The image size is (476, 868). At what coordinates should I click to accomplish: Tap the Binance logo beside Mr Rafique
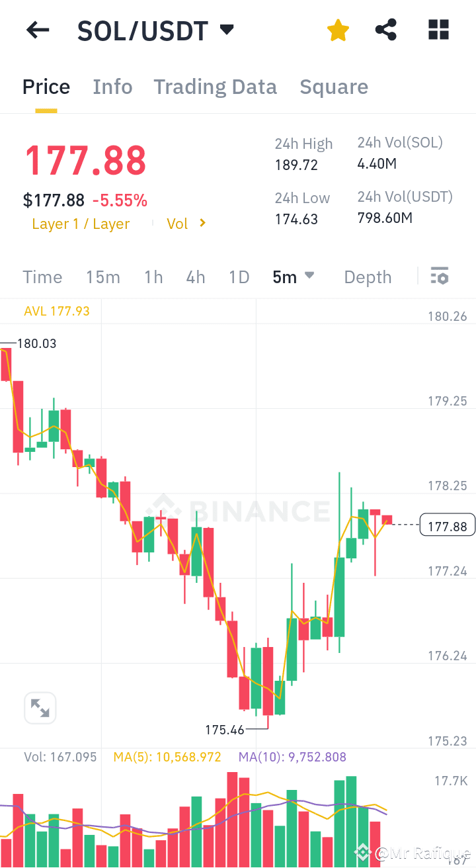pyautogui.click(x=362, y=852)
